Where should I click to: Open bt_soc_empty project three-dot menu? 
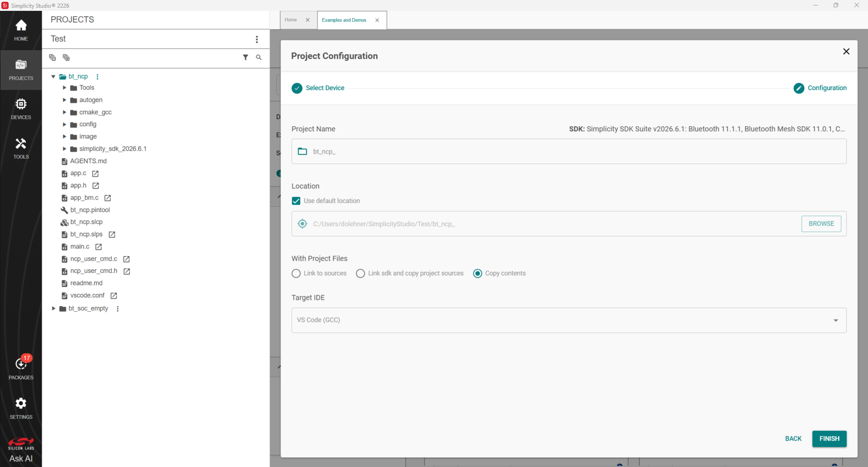(118, 309)
